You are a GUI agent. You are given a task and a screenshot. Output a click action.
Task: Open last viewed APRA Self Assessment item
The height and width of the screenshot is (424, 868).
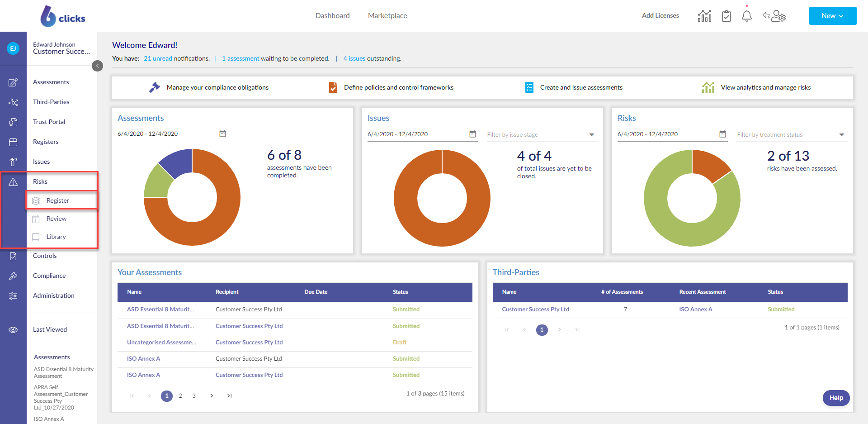[x=61, y=398]
